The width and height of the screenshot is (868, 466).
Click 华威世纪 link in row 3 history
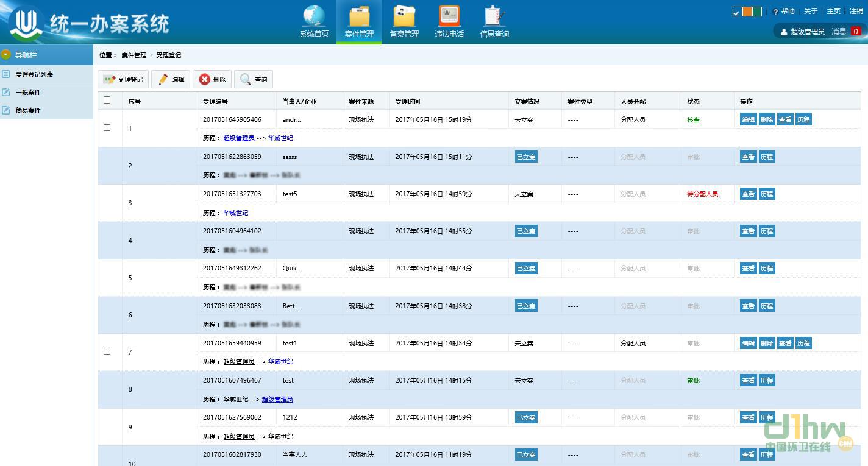coord(236,213)
